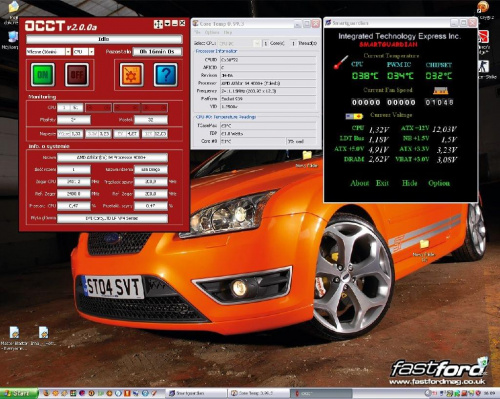The width and height of the screenshot is (500, 399).
Task: Click Option in SmartGuardian
Action: [x=439, y=183]
